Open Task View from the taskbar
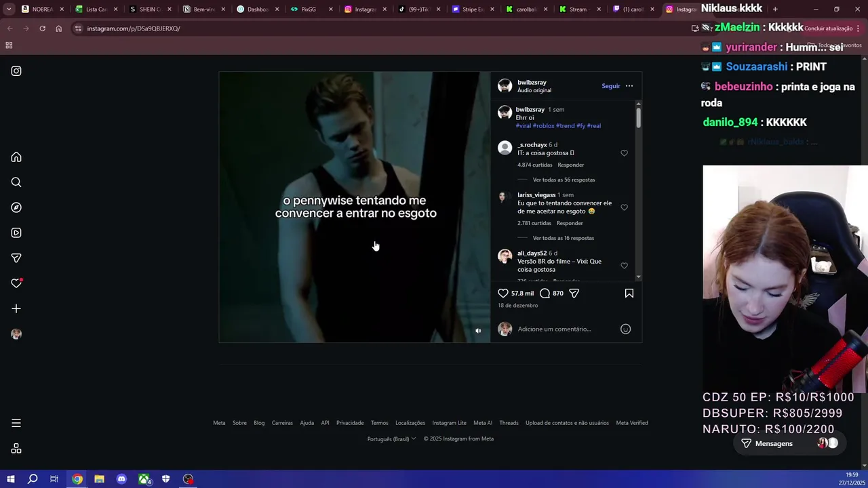Viewport: 868px width, 488px height. pyautogui.click(x=54, y=479)
